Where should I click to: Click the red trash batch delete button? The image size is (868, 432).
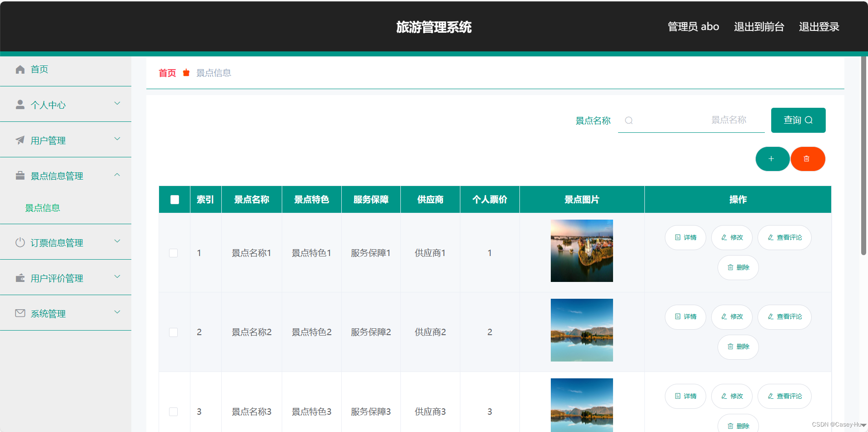[x=808, y=159]
